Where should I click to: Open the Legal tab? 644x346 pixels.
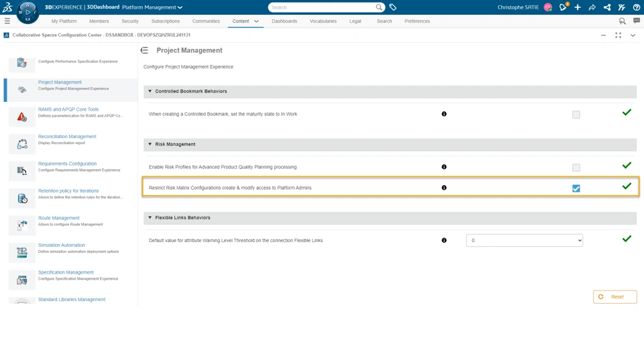[x=356, y=21]
